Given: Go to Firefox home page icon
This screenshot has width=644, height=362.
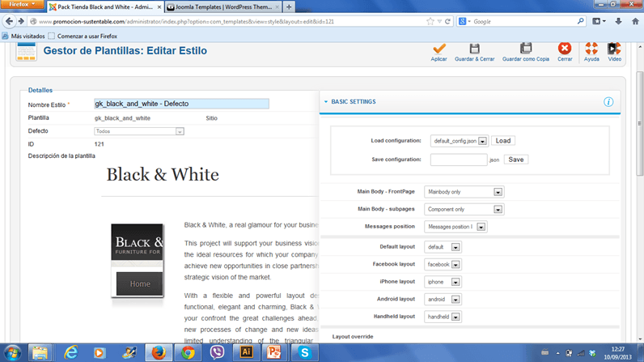Looking at the screenshot, I should pos(635,21).
